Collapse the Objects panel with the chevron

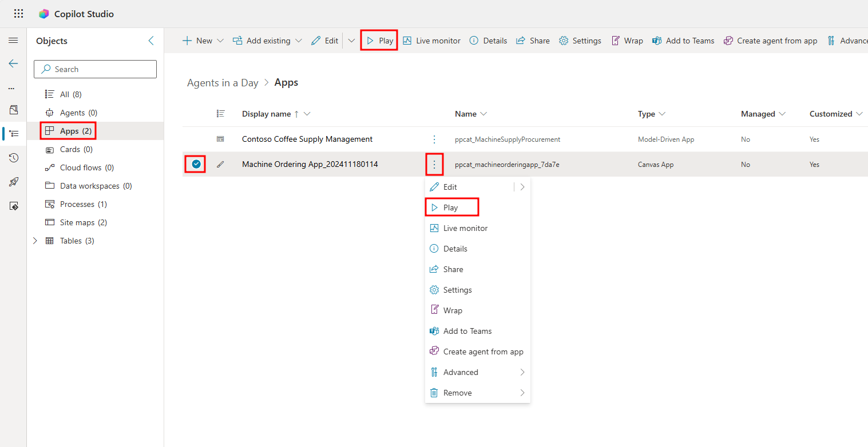coord(151,41)
